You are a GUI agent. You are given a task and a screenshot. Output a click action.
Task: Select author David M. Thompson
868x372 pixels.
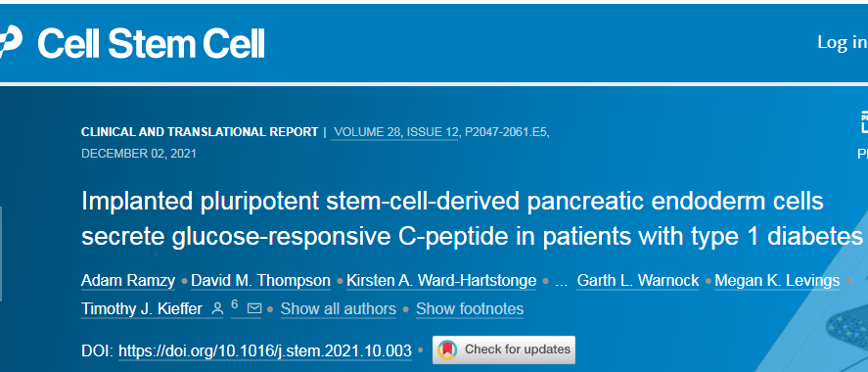[260, 281]
